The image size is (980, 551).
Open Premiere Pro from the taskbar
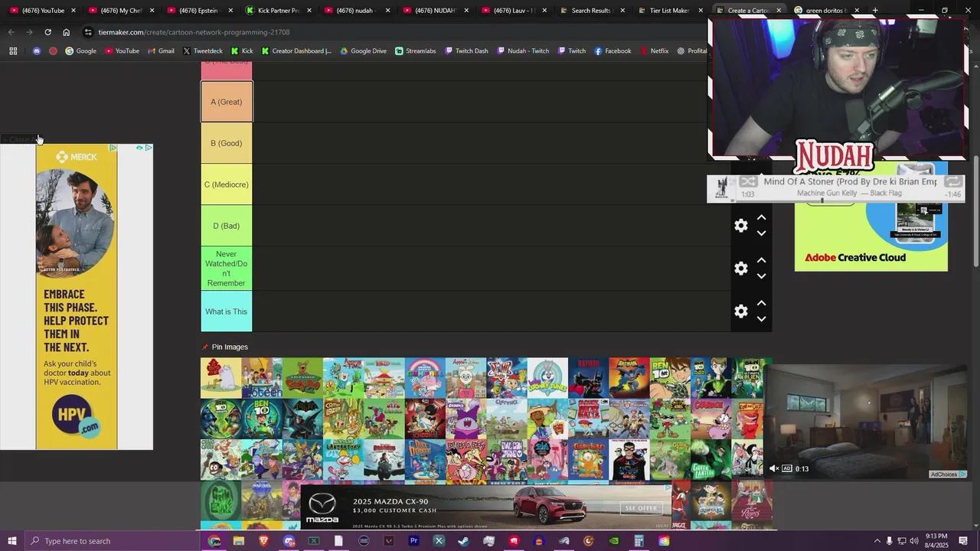(413, 541)
